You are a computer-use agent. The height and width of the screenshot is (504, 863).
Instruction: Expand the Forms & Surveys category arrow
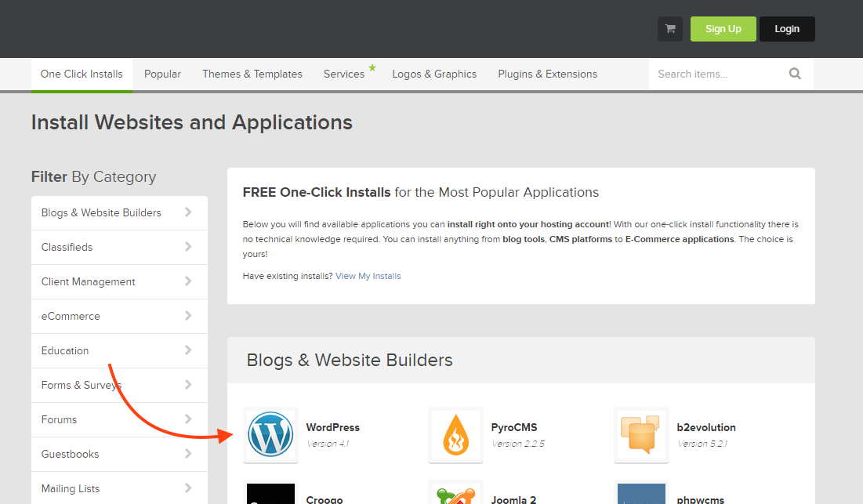188,385
